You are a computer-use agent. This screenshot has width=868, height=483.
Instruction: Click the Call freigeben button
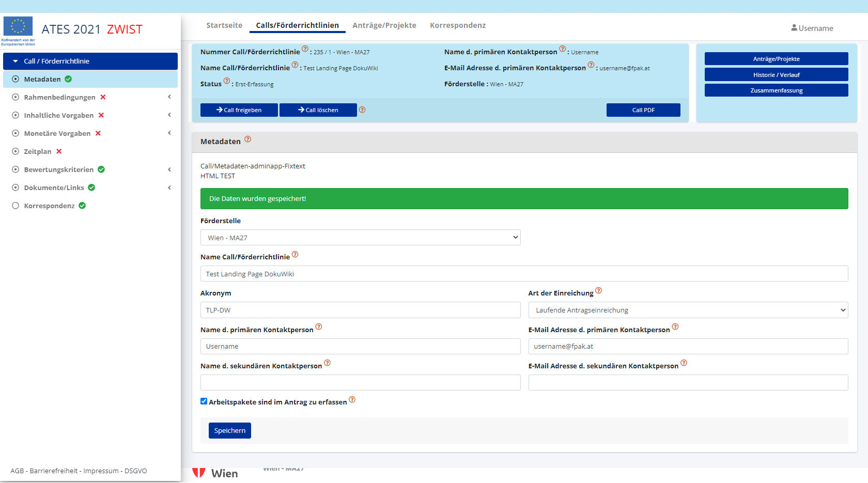click(x=239, y=110)
